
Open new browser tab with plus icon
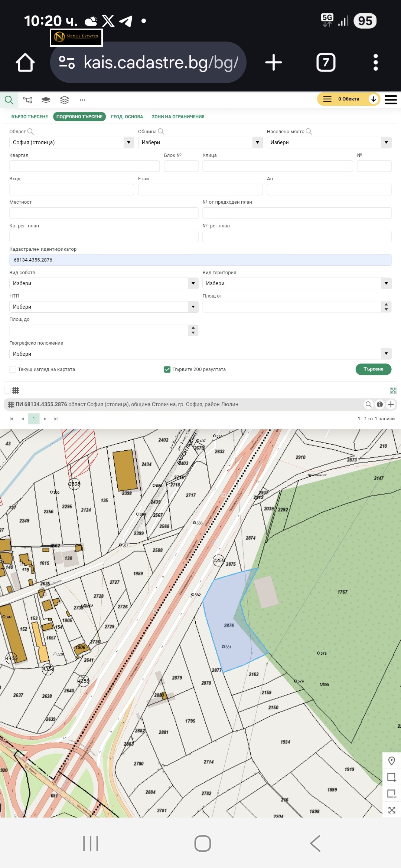coord(274,62)
